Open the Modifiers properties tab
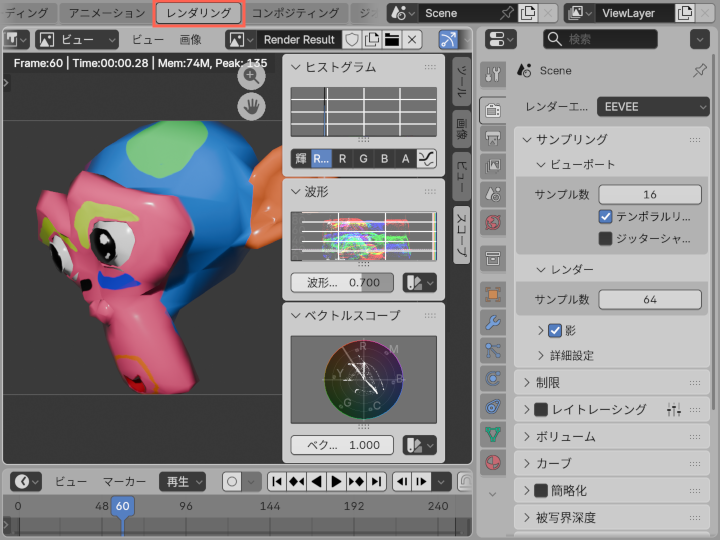720x540 pixels. click(x=493, y=322)
